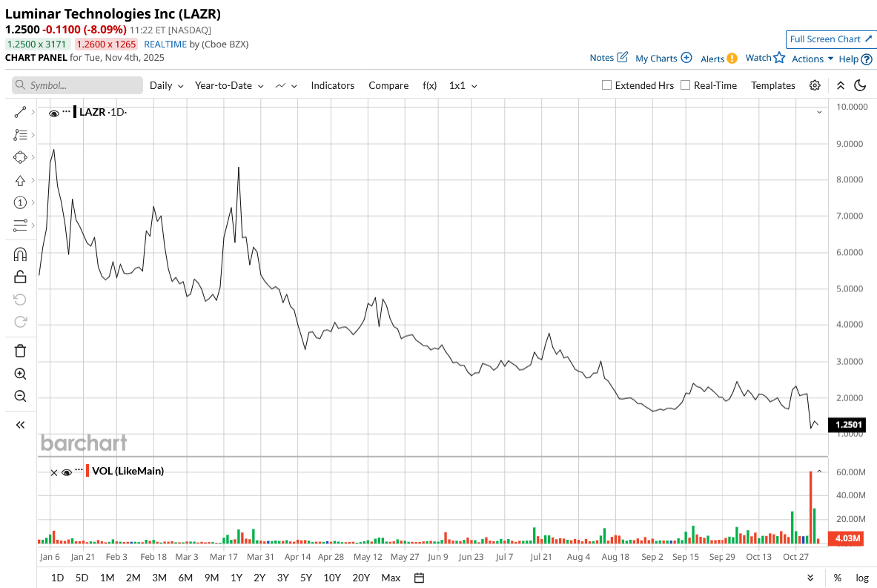Open Help question mark
The image size is (877, 588).
pos(867,59)
